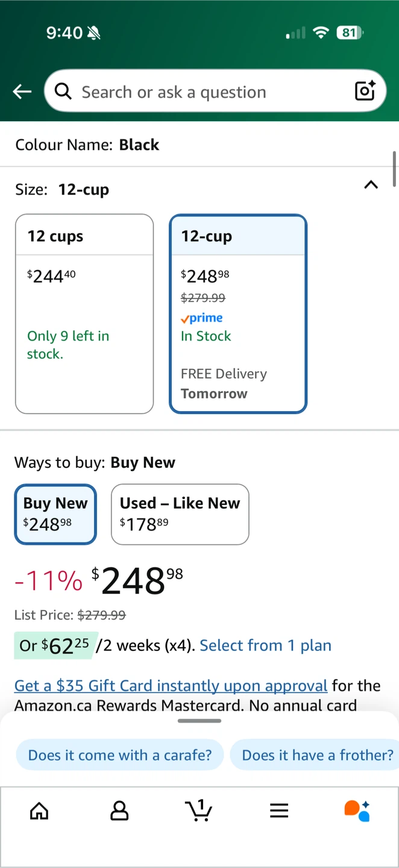
Task: Tap the page scrollbar on right edge
Action: pos(394,169)
